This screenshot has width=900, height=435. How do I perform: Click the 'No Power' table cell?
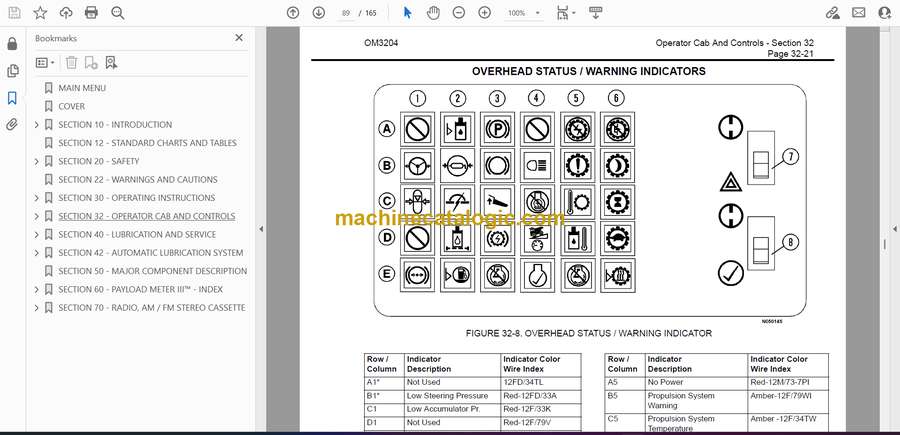click(696, 382)
